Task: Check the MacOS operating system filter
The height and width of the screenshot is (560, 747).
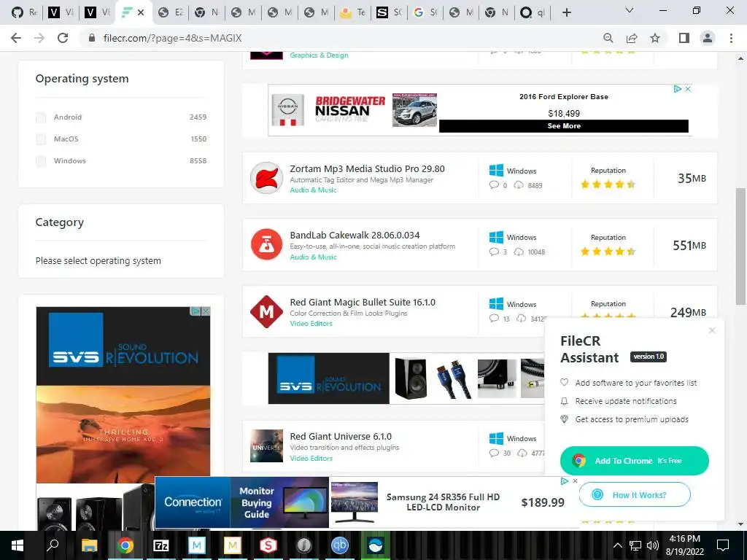Action: click(x=41, y=139)
